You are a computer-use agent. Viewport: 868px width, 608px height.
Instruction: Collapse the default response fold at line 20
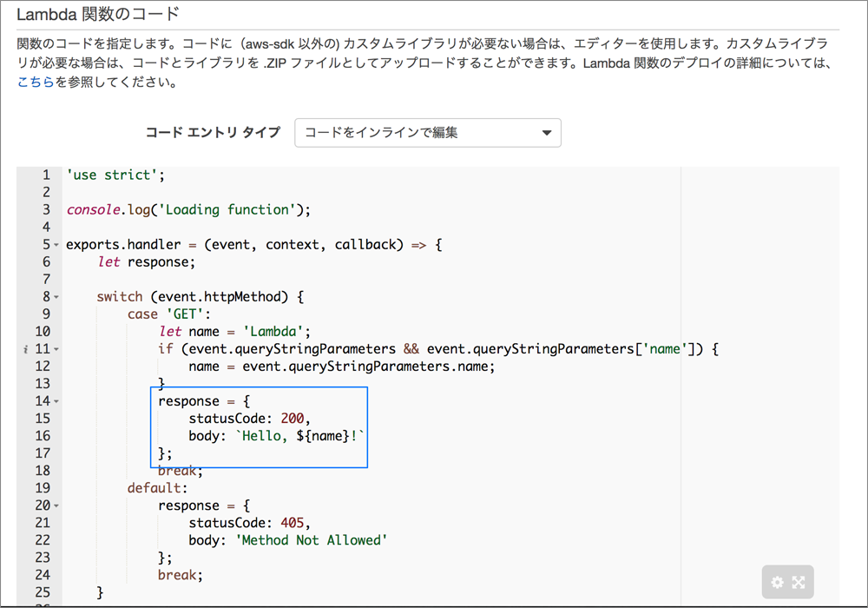56,506
